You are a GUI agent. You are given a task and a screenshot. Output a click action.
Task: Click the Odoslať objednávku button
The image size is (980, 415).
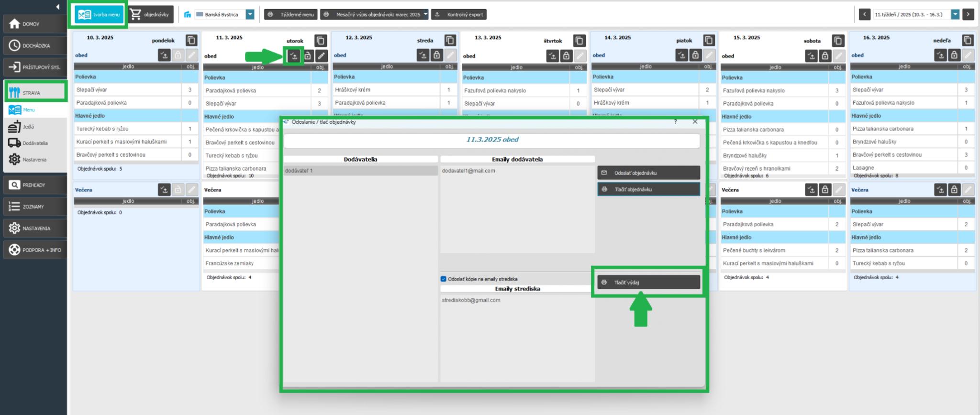tap(648, 173)
